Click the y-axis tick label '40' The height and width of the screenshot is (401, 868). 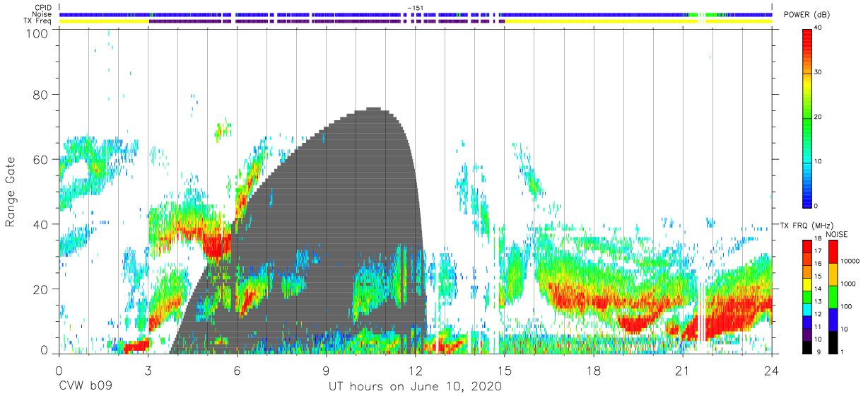click(x=41, y=224)
